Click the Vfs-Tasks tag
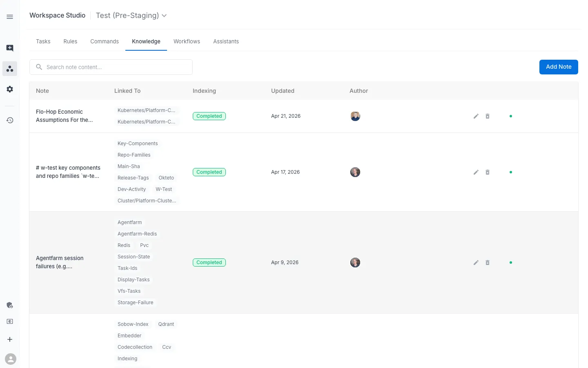This screenshot has height=368, width=588. [x=129, y=291]
